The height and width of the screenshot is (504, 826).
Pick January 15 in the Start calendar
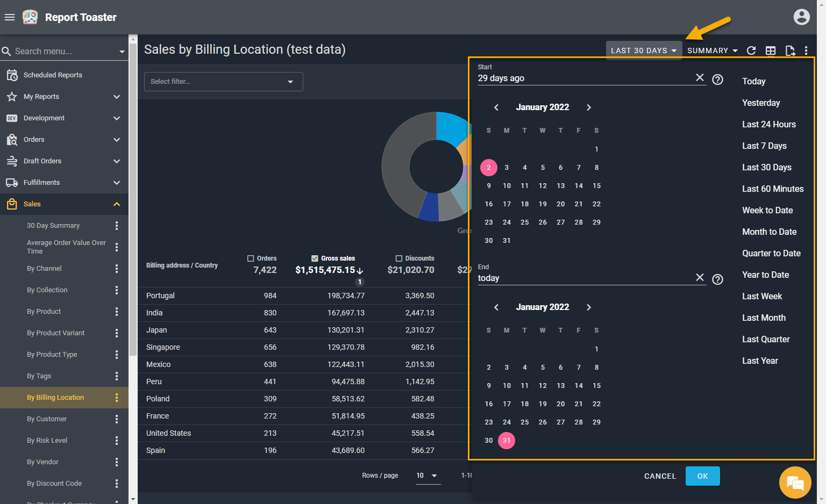pyautogui.click(x=596, y=186)
